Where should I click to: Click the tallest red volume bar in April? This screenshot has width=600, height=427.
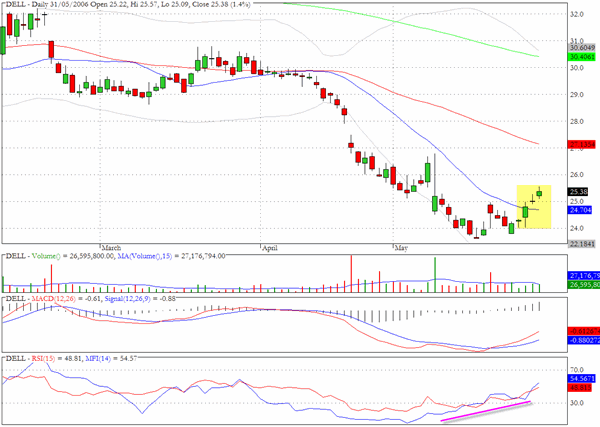click(x=351, y=274)
